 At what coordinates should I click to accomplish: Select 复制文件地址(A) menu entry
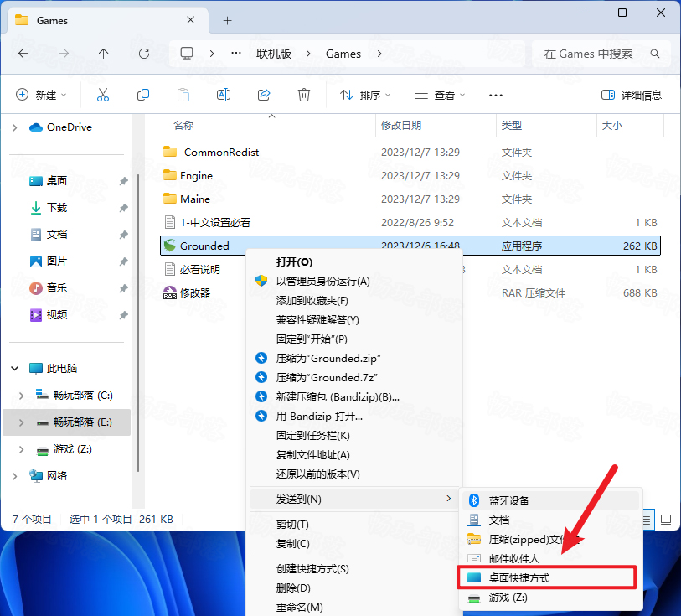(354, 455)
